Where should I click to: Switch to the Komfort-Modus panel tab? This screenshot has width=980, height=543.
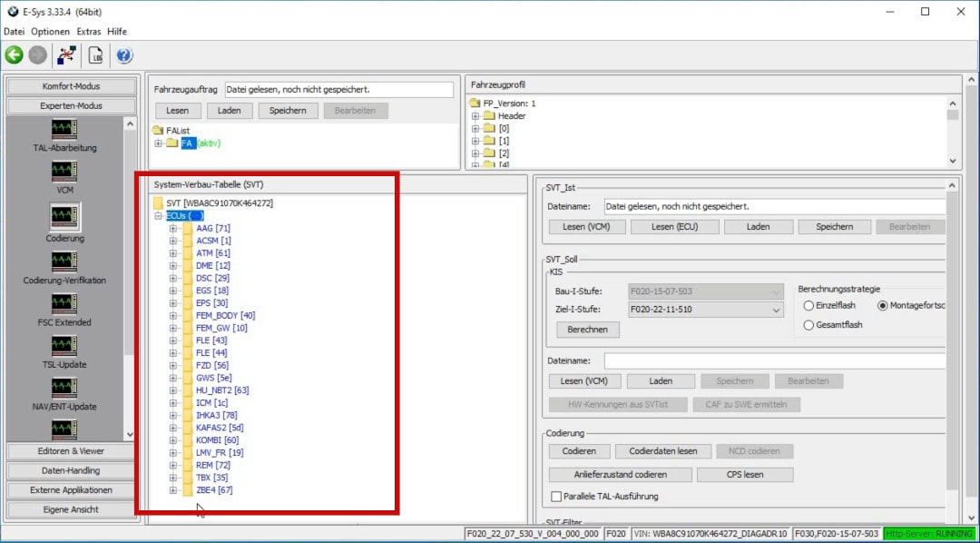click(x=71, y=86)
